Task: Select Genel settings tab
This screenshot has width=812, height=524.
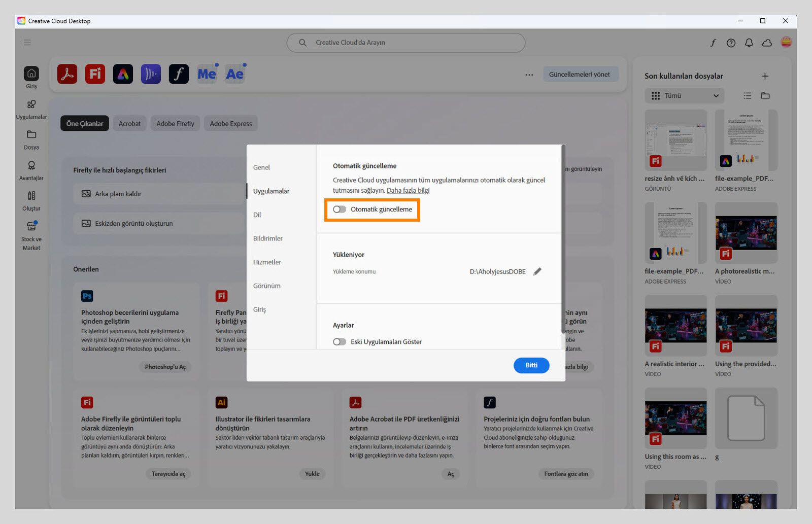Action: pyautogui.click(x=261, y=167)
